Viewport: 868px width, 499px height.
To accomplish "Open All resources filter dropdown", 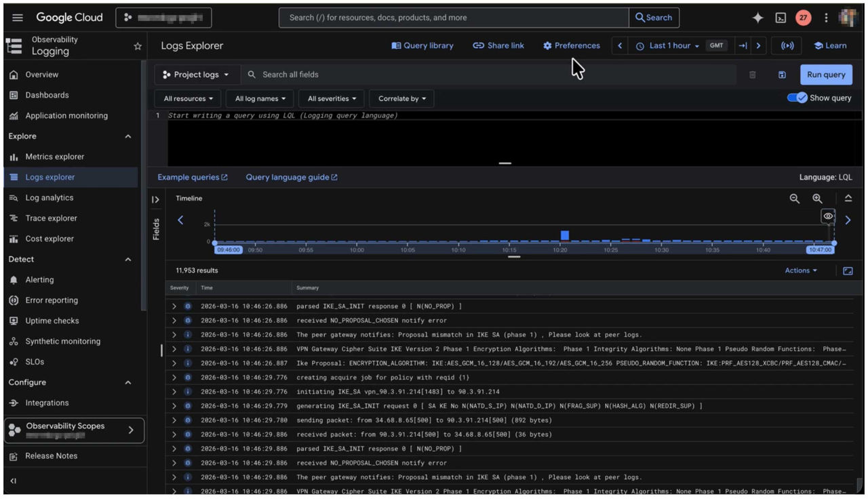I will tap(188, 98).
